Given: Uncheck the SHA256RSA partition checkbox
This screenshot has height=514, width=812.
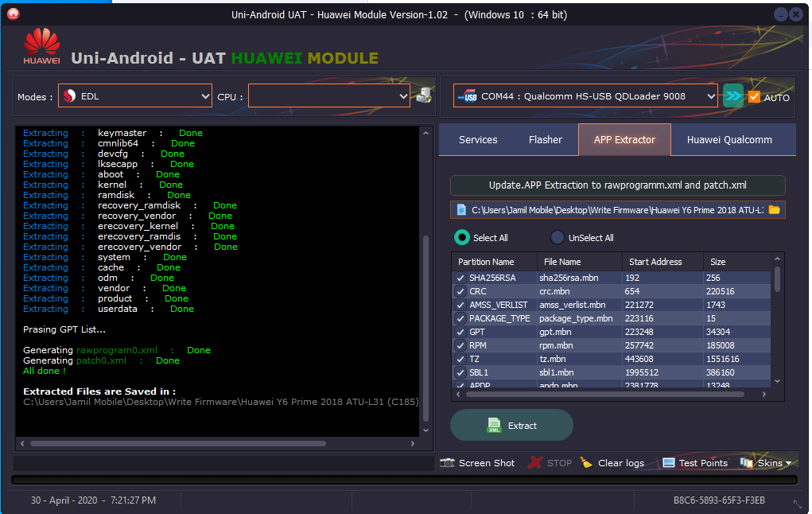Looking at the screenshot, I should 460,278.
